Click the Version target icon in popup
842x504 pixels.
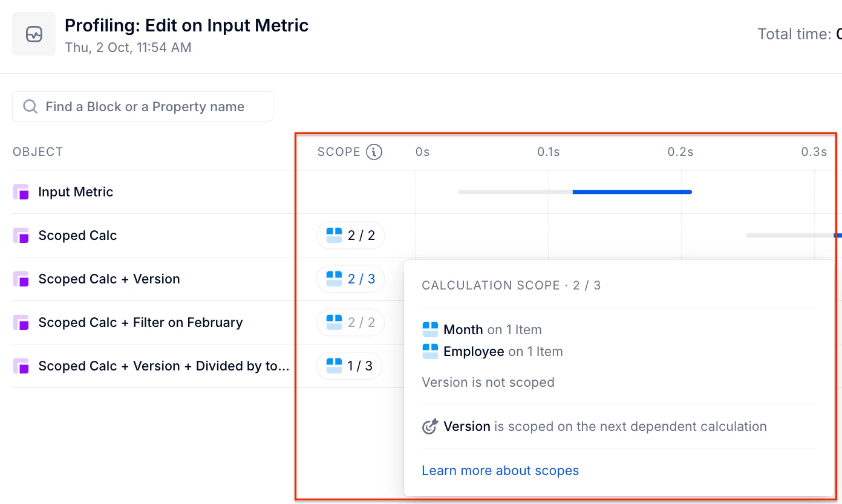[x=429, y=427]
